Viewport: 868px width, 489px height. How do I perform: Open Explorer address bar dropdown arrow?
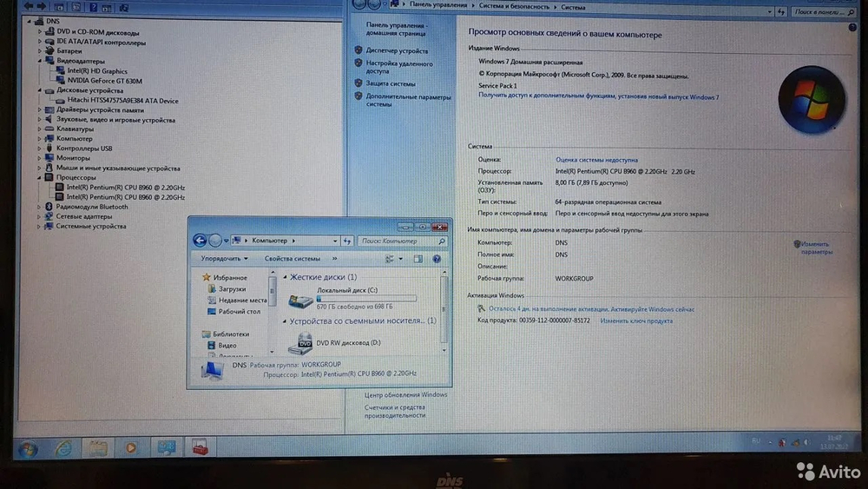[x=335, y=241]
